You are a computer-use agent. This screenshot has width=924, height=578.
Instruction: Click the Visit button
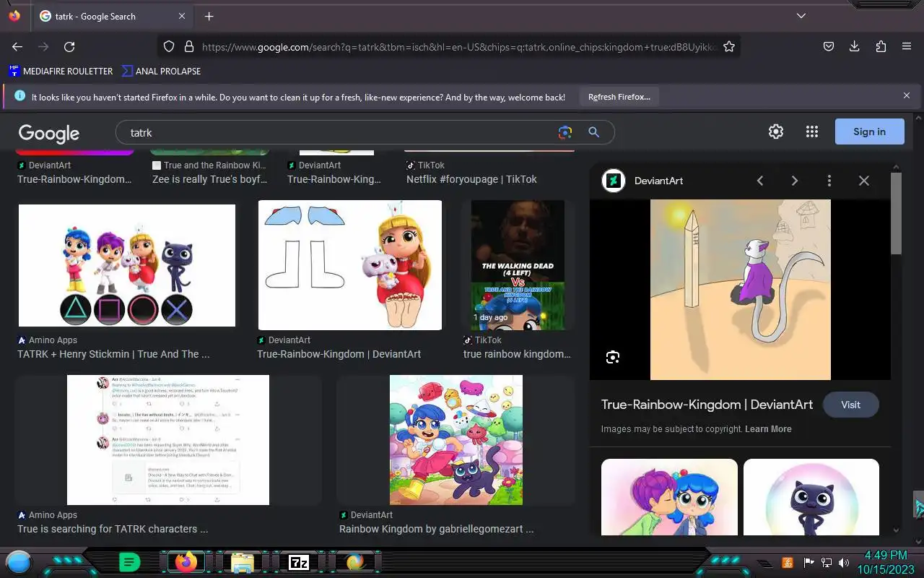850,405
